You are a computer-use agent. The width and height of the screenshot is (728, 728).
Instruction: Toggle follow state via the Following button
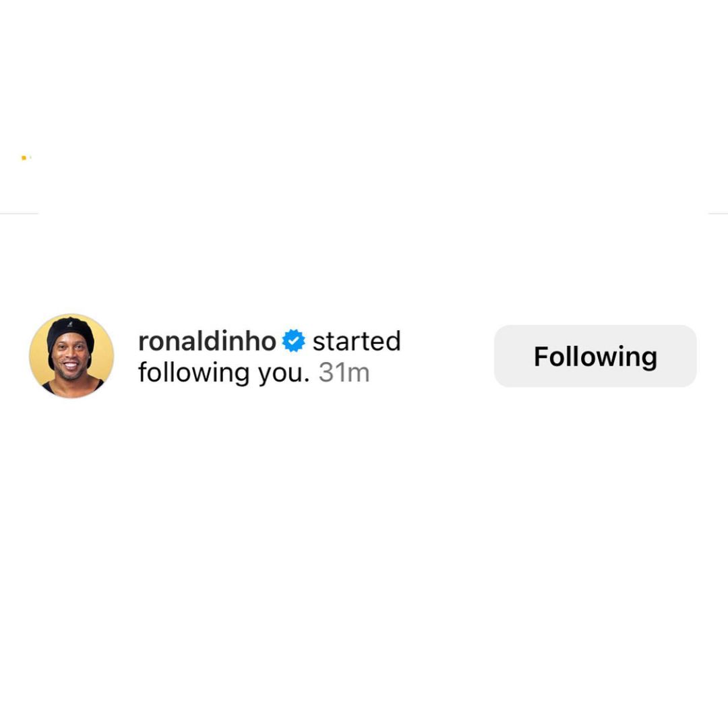pyautogui.click(x=595, y=356)
